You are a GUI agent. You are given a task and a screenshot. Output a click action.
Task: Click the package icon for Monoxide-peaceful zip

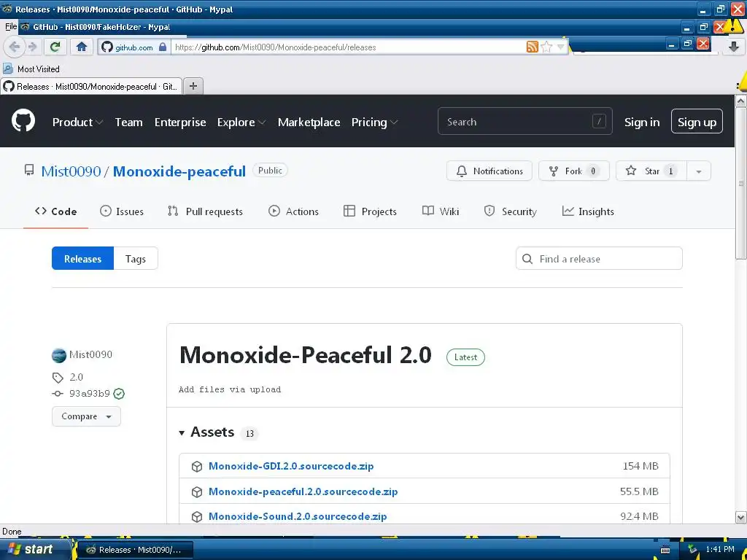(197, 492)
